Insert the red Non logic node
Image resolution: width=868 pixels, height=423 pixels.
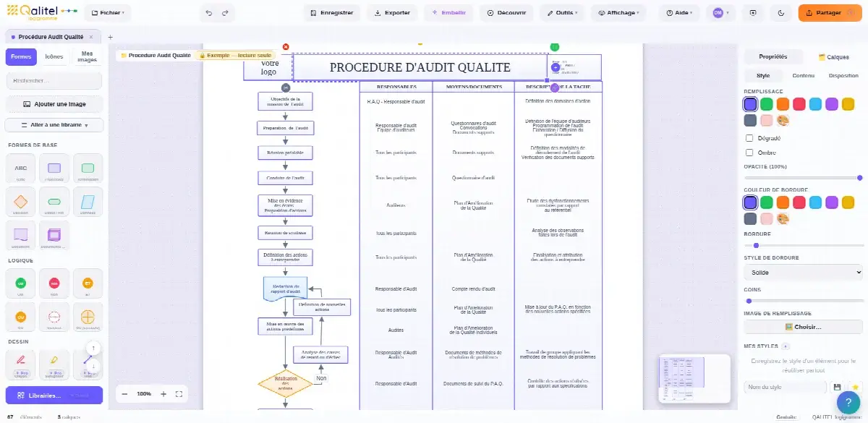54,283
